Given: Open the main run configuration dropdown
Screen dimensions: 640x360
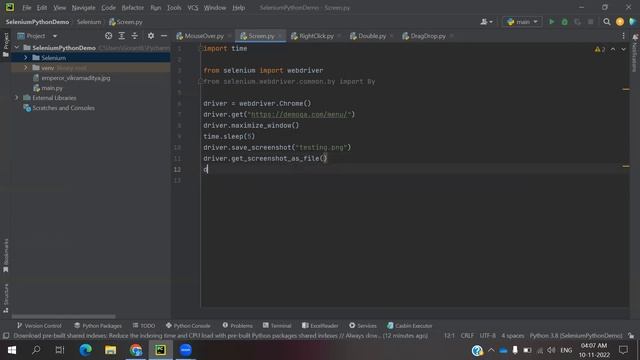Looking at the screenshot, I should (522, 22).
